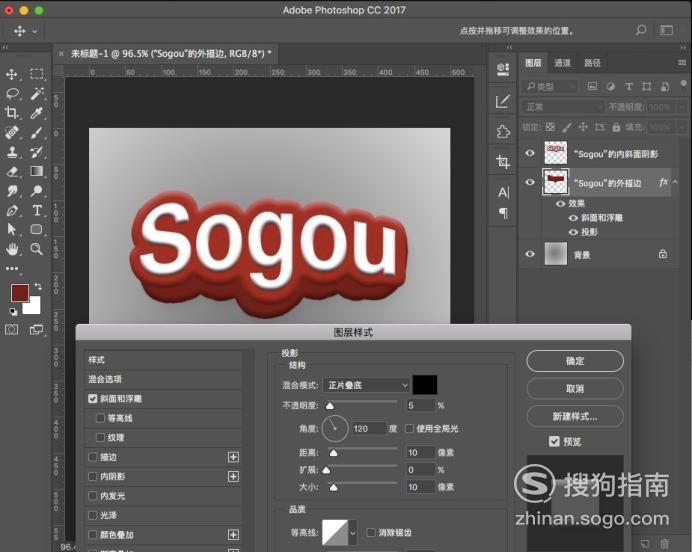This screenshot has width=692, height=552.
Task: Check 使用全局光 option
Action: pyautogui.click(x=409, y=428)
